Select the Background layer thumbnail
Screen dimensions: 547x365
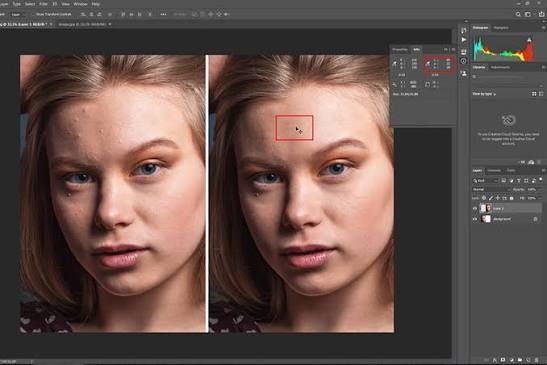pyautogui.click(x=486, y=219)
